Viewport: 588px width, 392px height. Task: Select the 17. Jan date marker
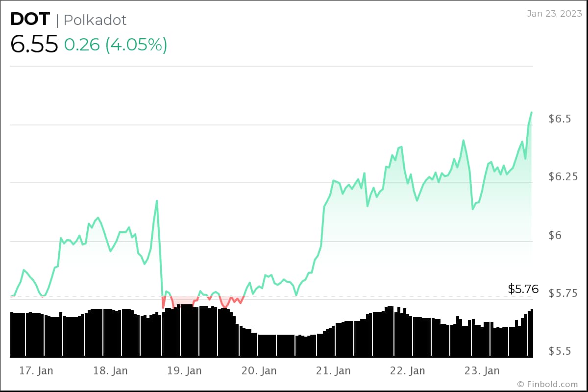coord(36,371)
